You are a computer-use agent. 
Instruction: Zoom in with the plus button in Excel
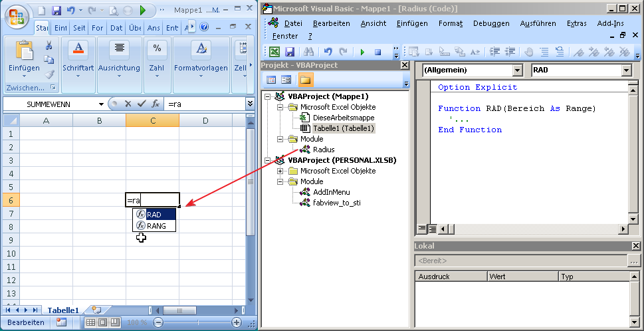237,322
